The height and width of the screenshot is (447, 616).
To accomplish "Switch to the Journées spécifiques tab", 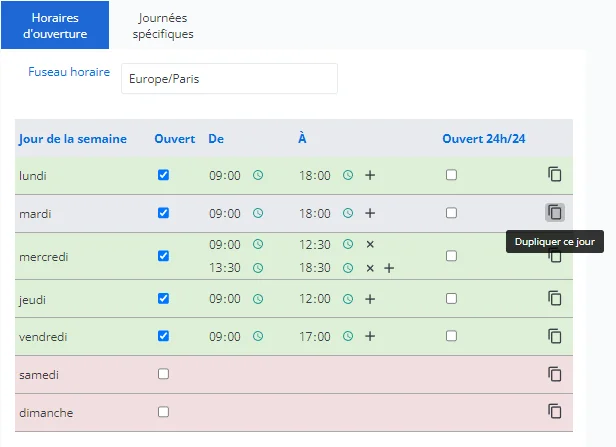I will [x=163, y=26].
